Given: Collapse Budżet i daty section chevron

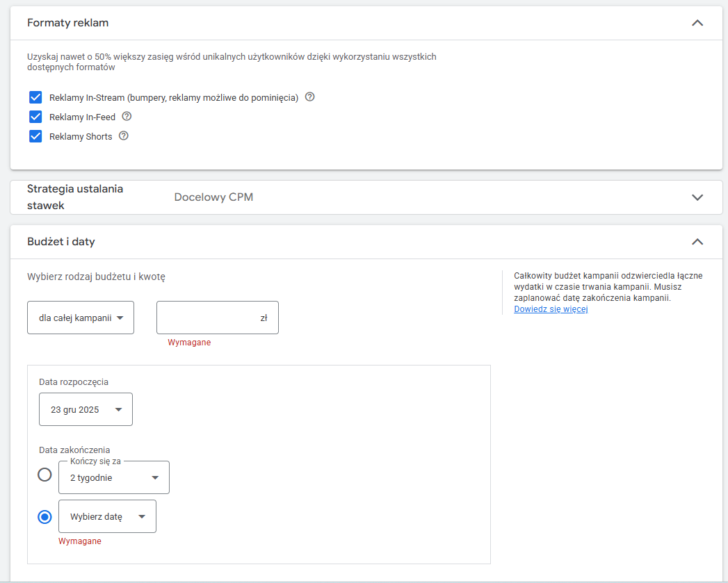Looking at the screenshot, I should tap(697, 242).
